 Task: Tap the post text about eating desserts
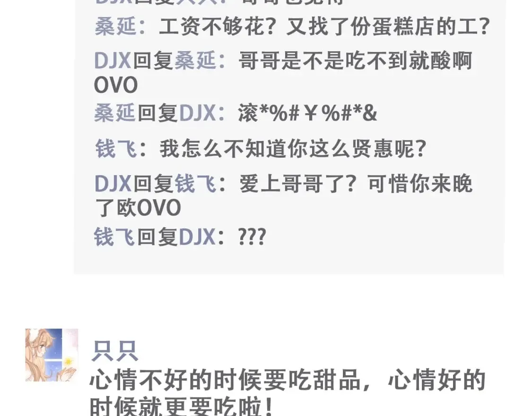pos(288,393)
